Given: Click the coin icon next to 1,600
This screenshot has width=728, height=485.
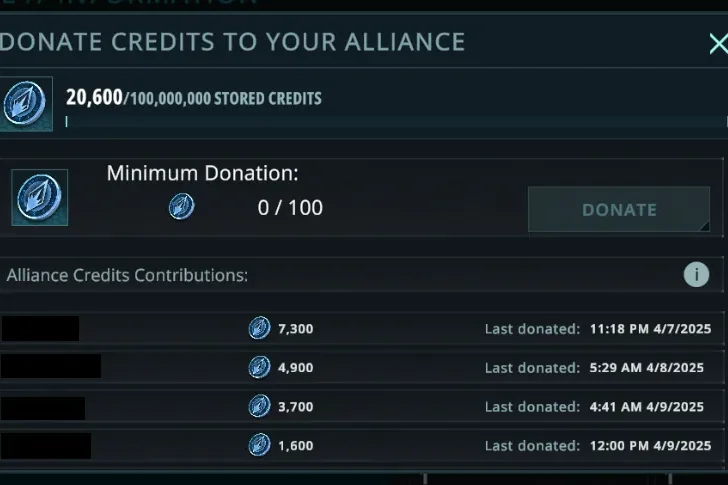Looking at the screenshot, I should pos(259,445).
